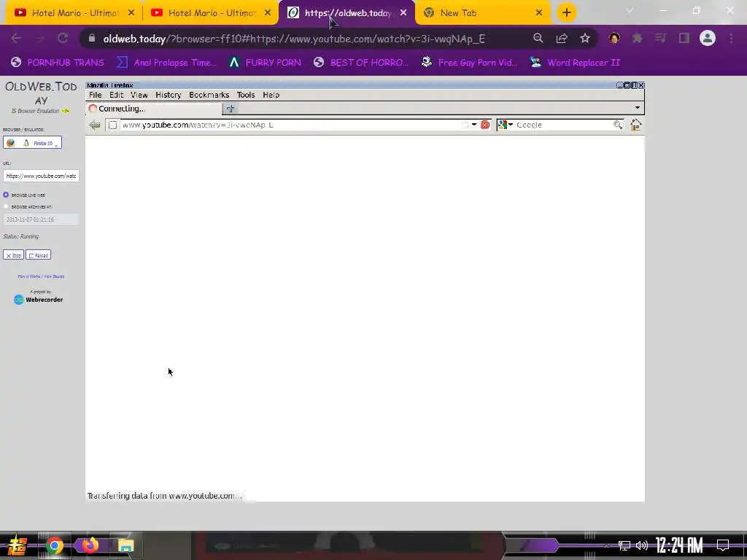Open a new Chrome tab with plus button
This screenshot has width=747, height=560.
[566, 13]
